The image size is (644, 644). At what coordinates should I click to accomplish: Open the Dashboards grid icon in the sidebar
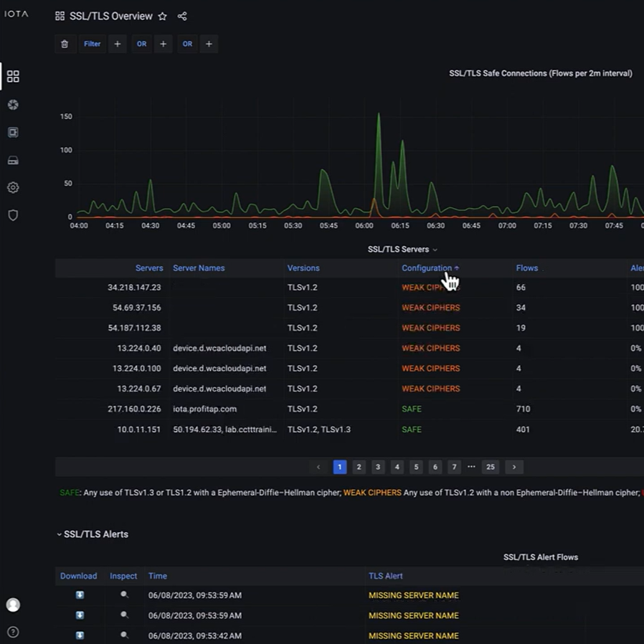point(12,77)
